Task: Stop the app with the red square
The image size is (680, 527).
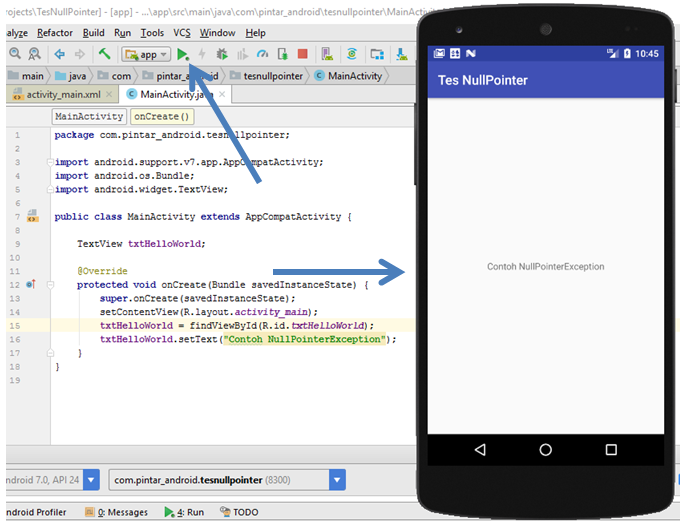Action: pos(303,54)
